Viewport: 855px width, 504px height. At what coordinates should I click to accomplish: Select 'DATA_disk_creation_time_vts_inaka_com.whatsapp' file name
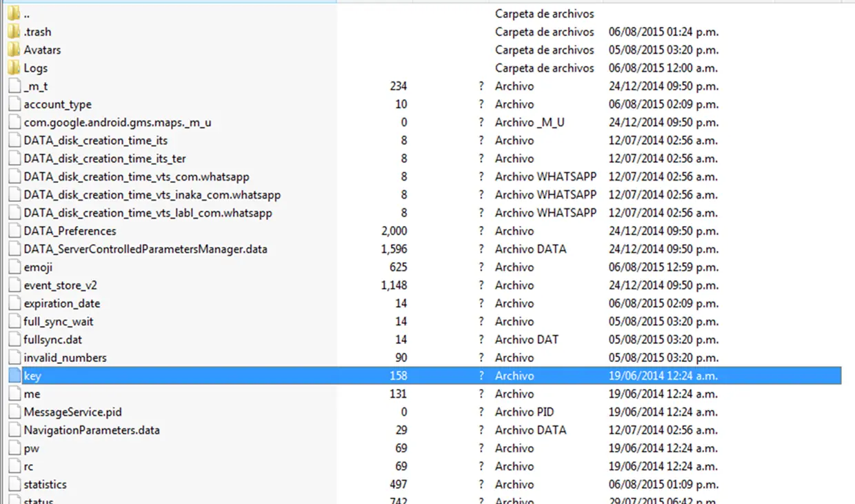pyautogui.click(x=152, y=194)
